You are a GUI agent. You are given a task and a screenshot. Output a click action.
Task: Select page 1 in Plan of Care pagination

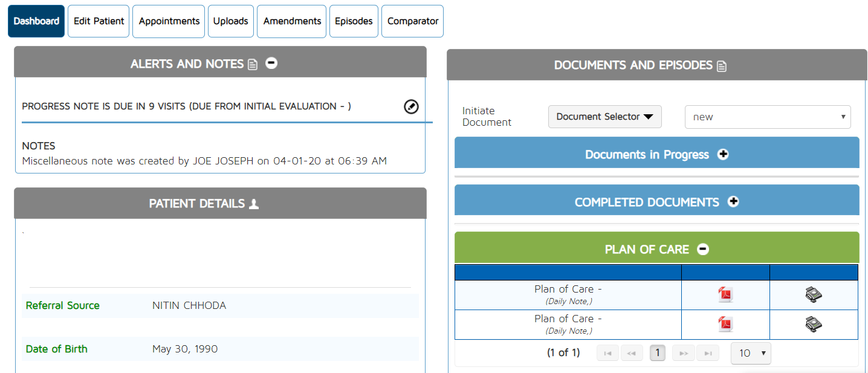657,353
